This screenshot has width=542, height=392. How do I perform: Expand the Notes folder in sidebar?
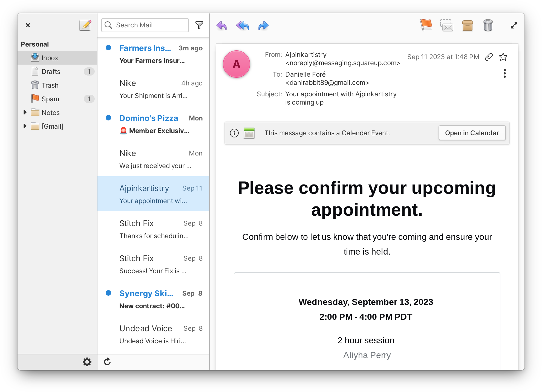point(27,112)
